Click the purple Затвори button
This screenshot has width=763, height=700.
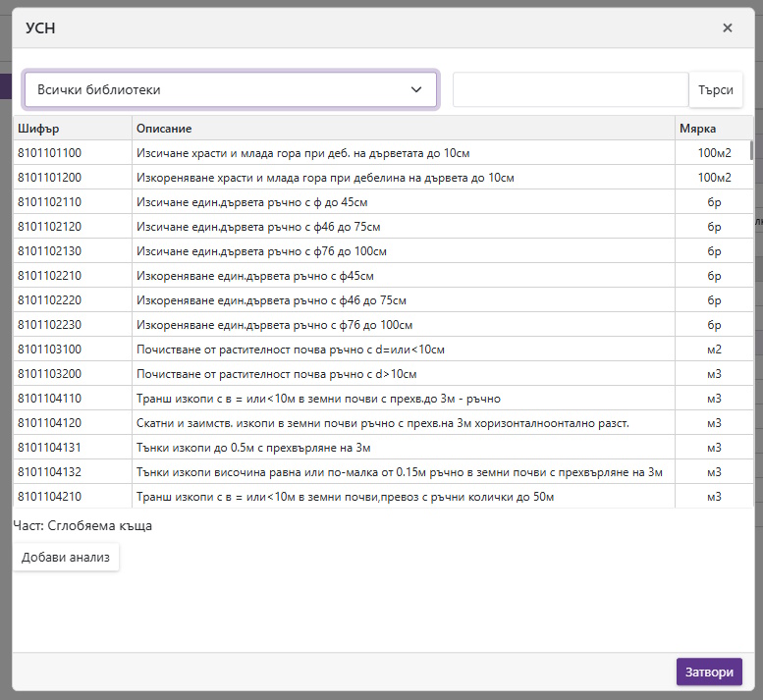pos(709,673)
